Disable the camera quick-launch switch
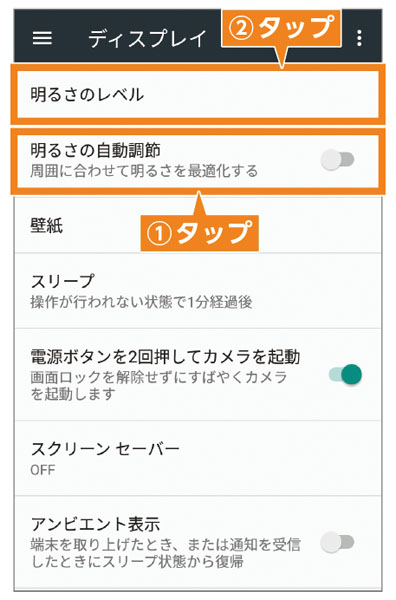This screenshot has height=600, width=396. pyautogui.click(x=345, y=374)
